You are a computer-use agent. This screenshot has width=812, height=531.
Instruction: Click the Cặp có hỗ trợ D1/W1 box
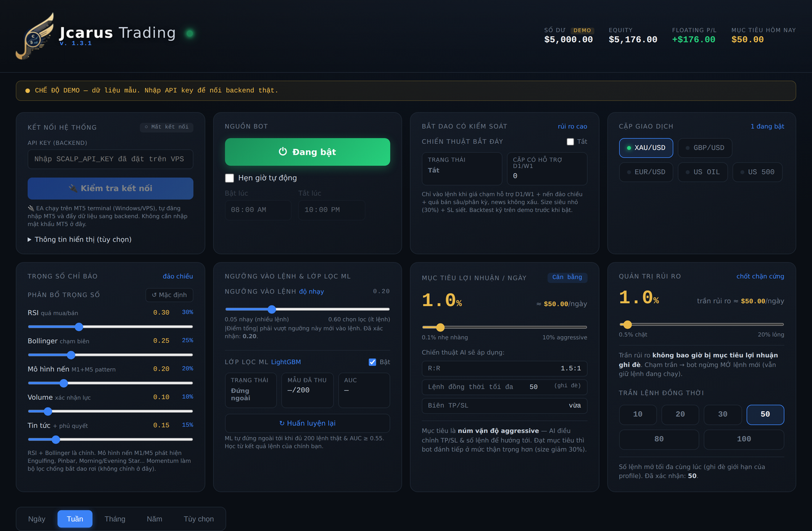point(547,169)
